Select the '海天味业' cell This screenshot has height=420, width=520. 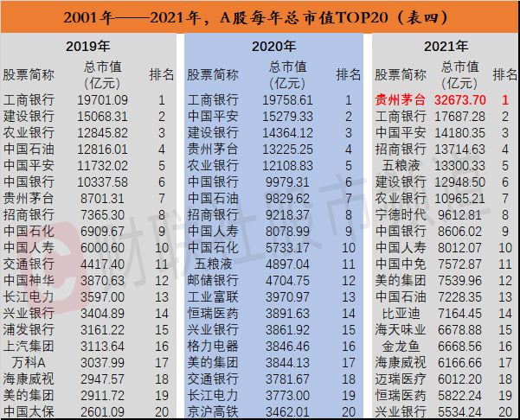pyautogui.click(x=401, y=329)
